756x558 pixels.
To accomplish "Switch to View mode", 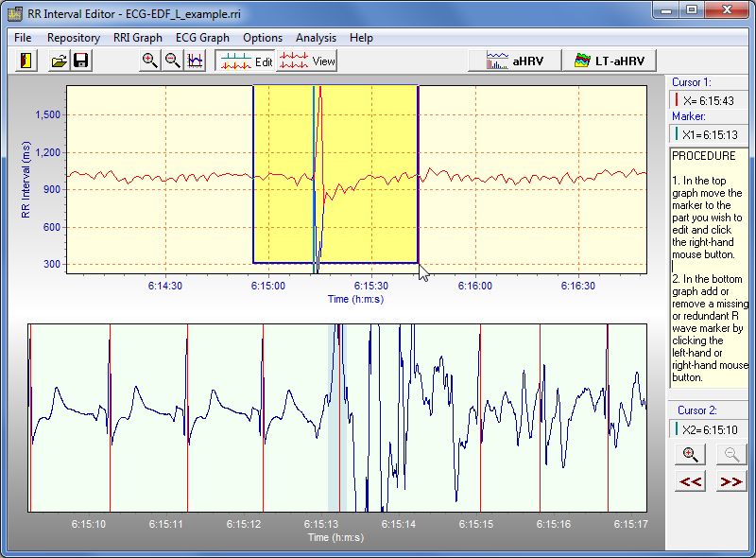I will coord(307,61).
